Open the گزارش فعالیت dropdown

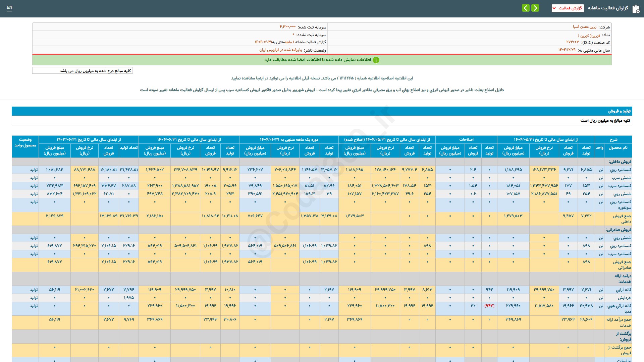pos(568,8)
